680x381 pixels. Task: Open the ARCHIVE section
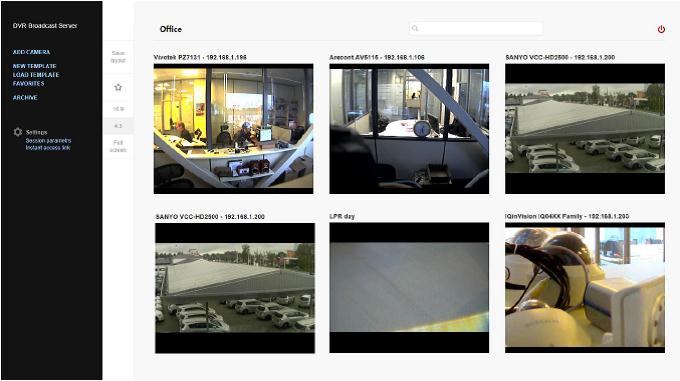[x=25, y=98]
